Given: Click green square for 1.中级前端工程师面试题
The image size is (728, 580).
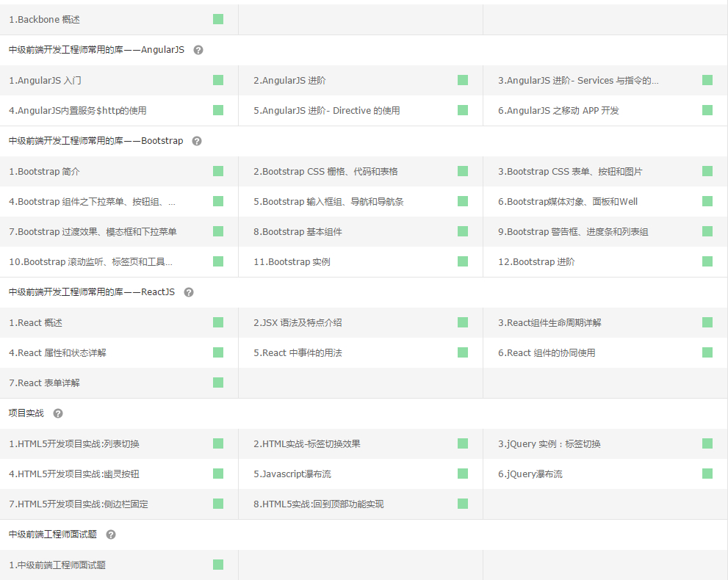Looking at the screenshot, I should click(x=218, y=565).
